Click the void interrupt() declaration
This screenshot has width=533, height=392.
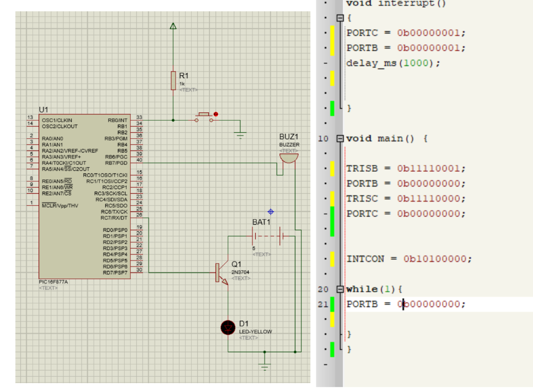[x=396, y=3]
